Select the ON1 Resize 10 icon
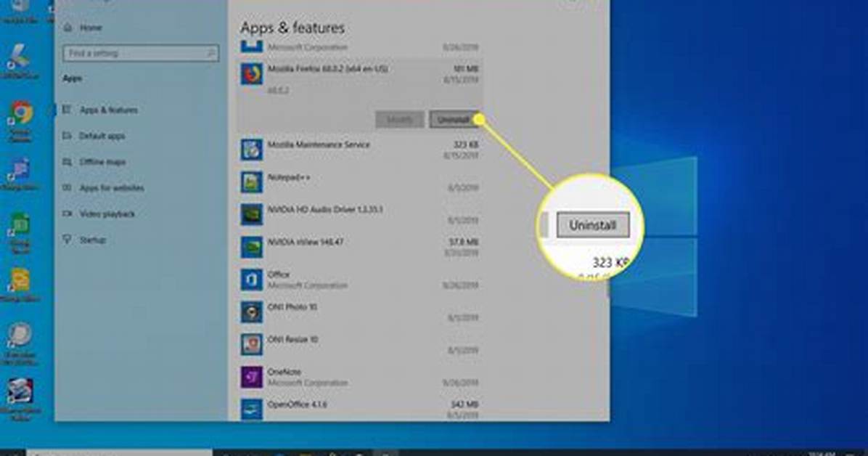The height and width of the screenshot is (456, 868). coord(251,345)
